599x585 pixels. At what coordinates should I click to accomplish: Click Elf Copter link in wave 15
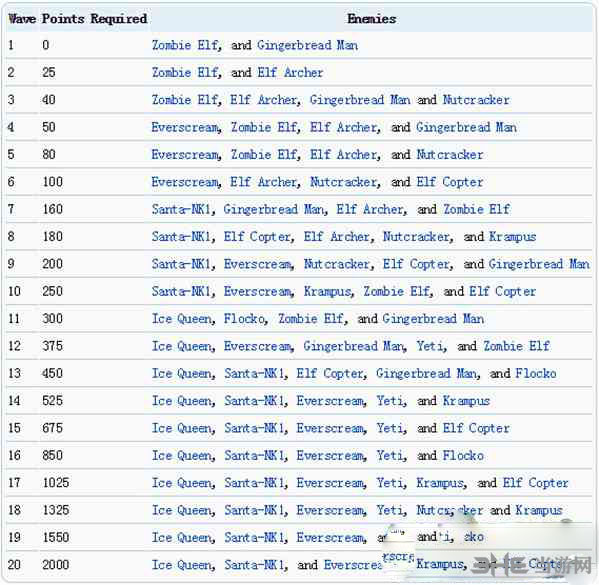pyautogui.click(x=476, y=428)
